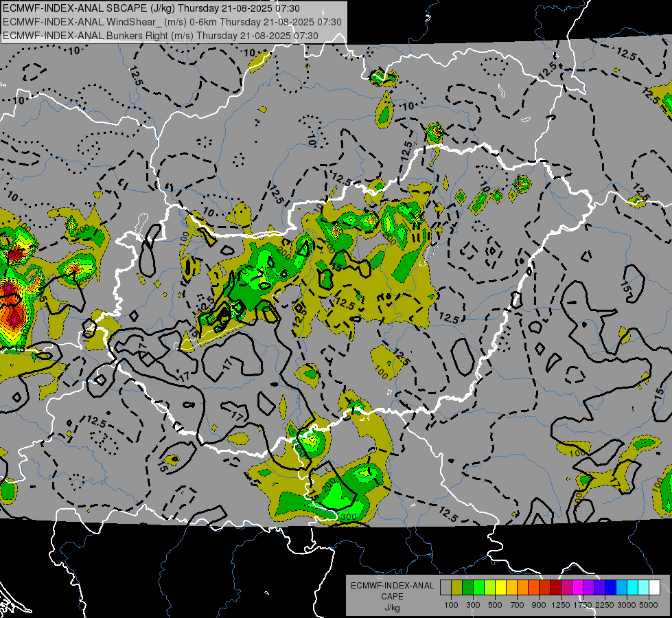
Task: Click the 5000 tick label in legend
Action: tap(649, 605)
